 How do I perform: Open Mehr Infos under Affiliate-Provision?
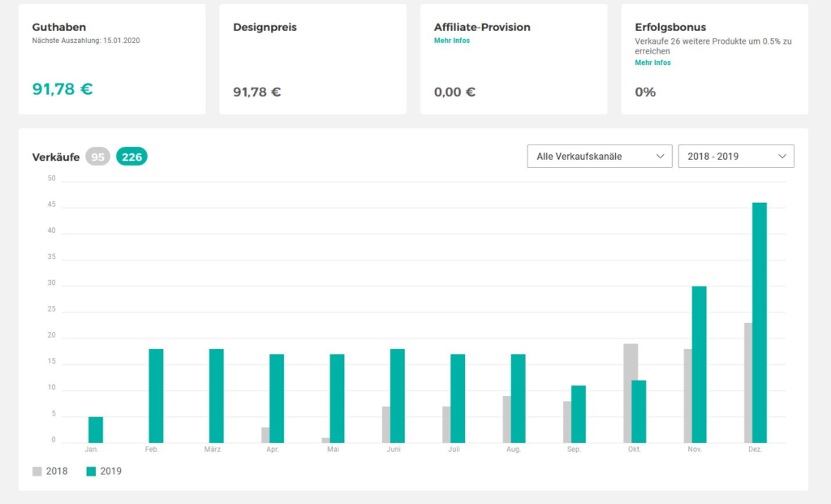click(451, 41)
